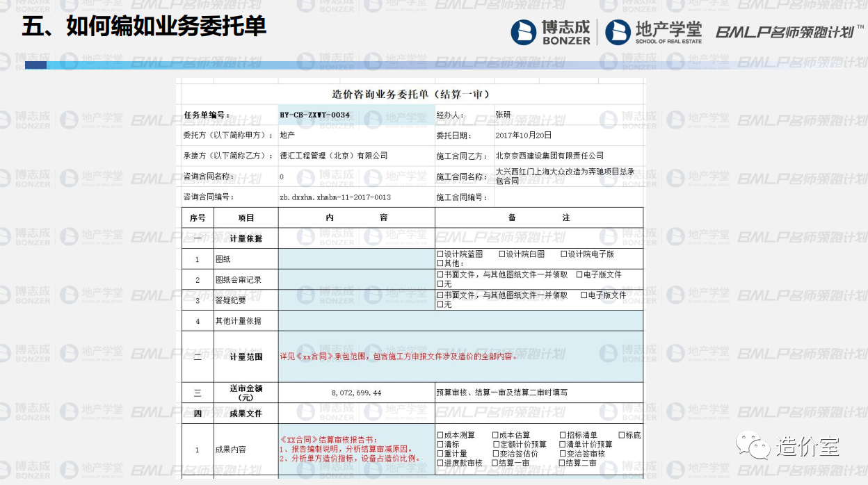
Task: Click the form title 造价咨询业务委托单（结算一审）
Action: pyautogui.click(x=412, y=94)
